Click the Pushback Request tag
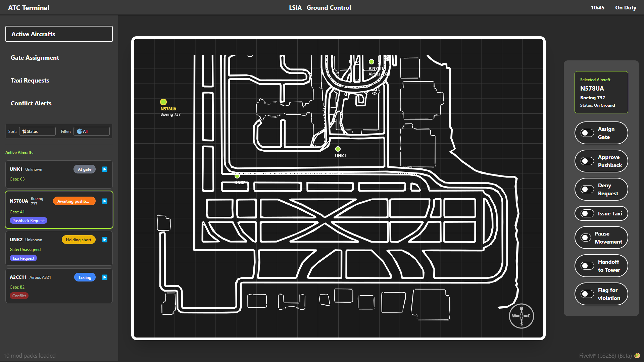 click(x=29, y=221)
